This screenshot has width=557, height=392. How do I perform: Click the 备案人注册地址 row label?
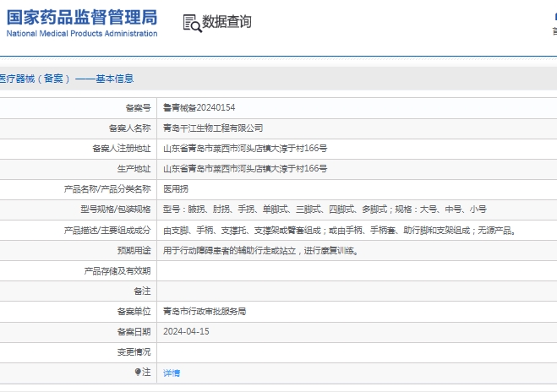click(x=122, y=148)
